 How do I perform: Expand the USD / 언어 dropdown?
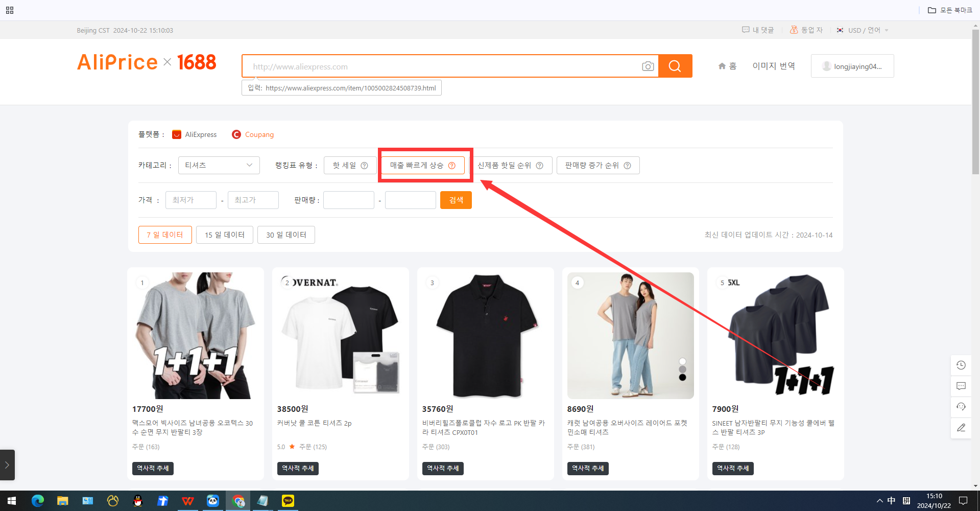[863, 30]
